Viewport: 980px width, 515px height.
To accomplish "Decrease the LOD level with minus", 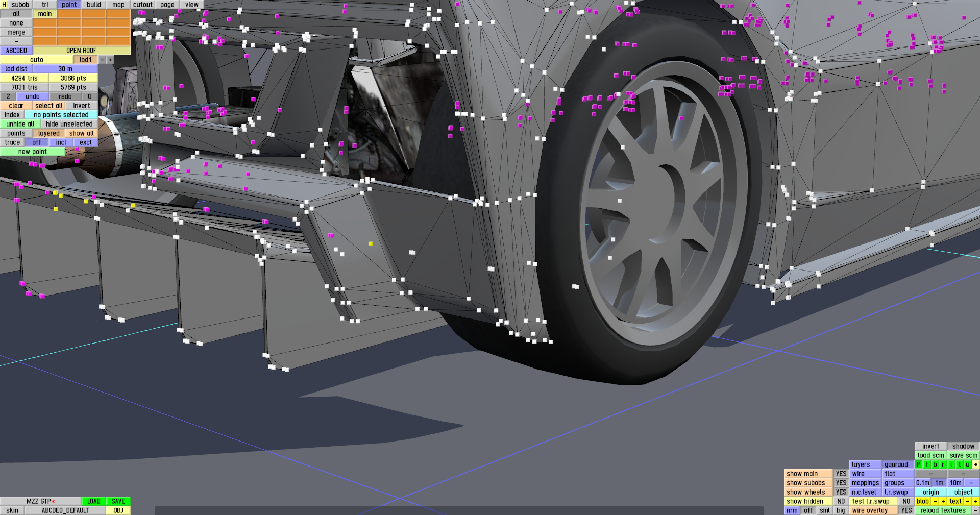I will click(x=102, y=60).
